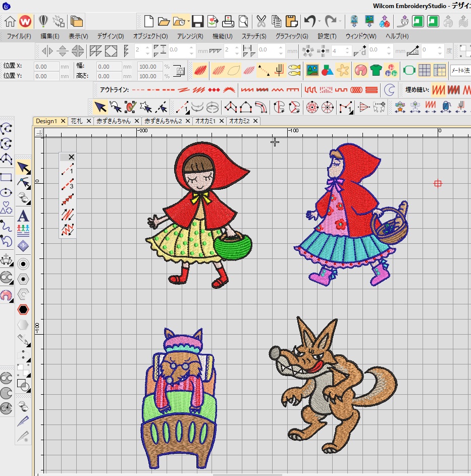Toggle the T-shirt product view

[376, 71]
